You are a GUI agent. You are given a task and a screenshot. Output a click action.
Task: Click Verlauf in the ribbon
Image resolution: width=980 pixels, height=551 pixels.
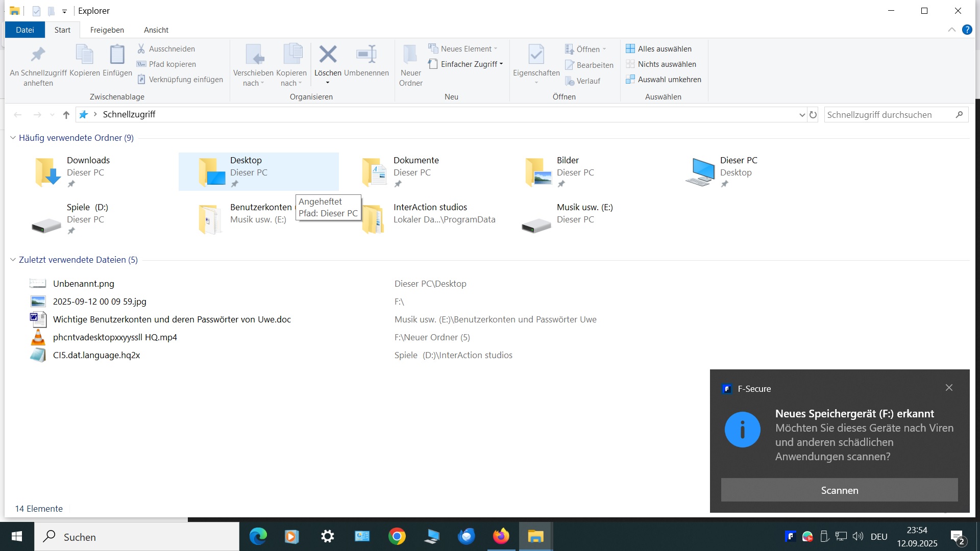click(582, 81)
